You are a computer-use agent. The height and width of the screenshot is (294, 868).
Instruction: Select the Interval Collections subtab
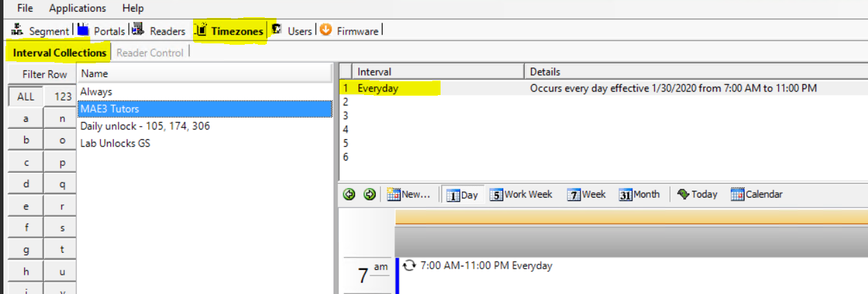click(59, 52)
